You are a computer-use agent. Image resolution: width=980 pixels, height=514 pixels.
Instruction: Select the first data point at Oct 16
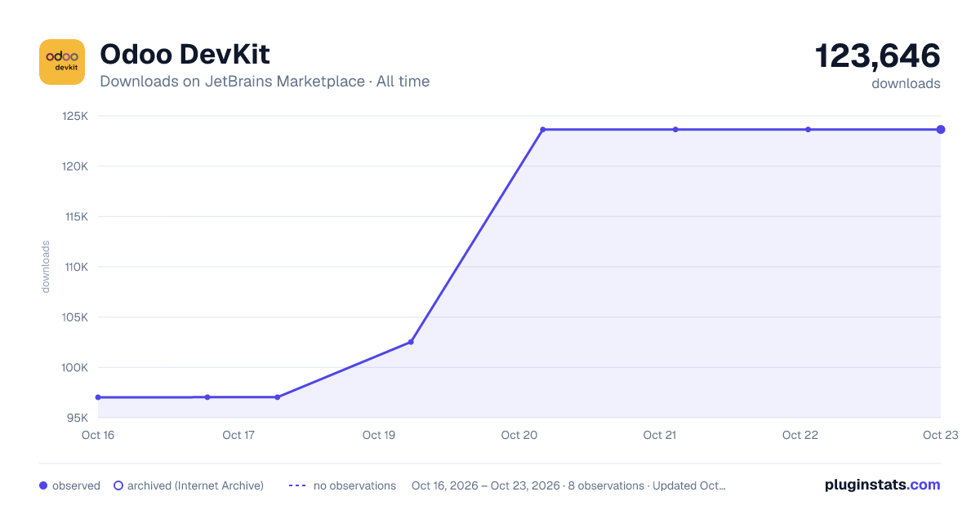pyautogui.click(x=98, y=397)
